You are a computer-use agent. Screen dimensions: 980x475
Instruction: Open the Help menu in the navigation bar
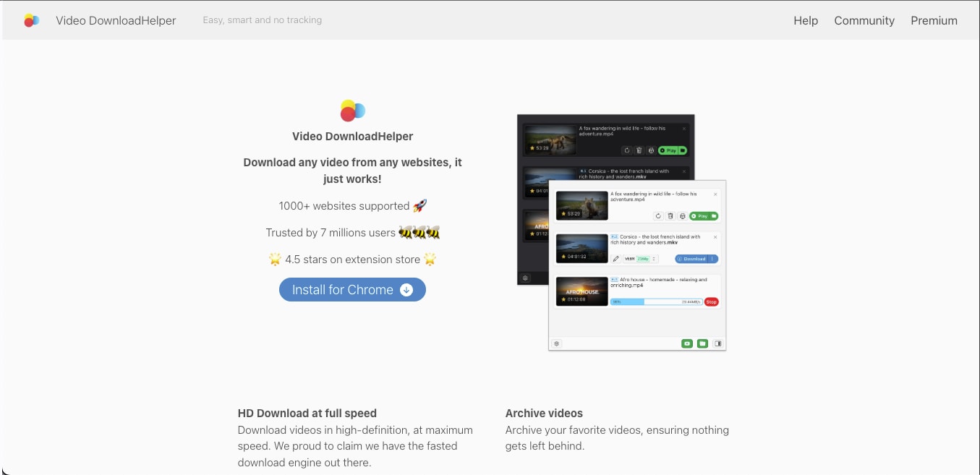coord(806,20)
